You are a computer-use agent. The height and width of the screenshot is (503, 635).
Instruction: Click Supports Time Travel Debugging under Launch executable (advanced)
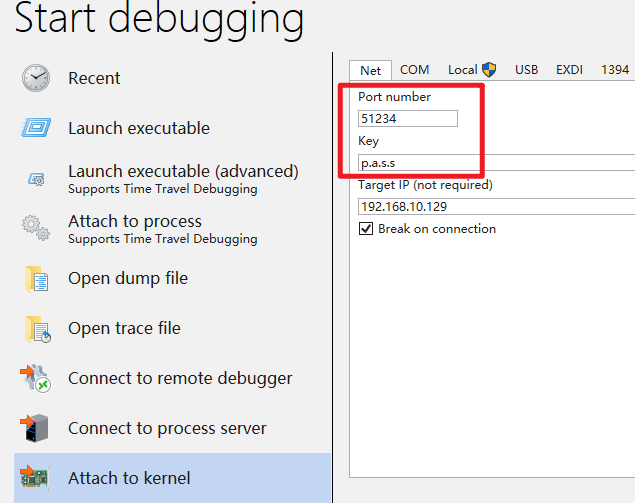coord(162,189)
